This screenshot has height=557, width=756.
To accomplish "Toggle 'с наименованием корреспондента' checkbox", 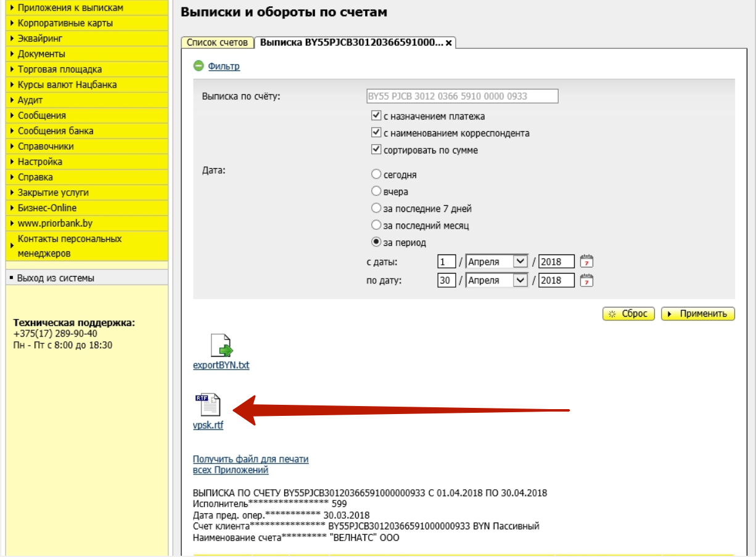I will (x=376, y=132).
